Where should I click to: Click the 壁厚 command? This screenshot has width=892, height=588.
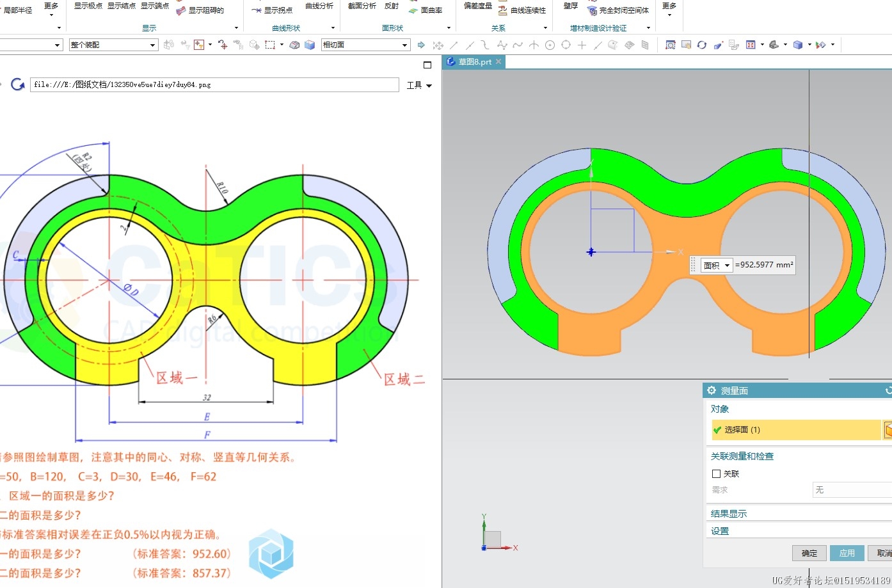[571, 6]
